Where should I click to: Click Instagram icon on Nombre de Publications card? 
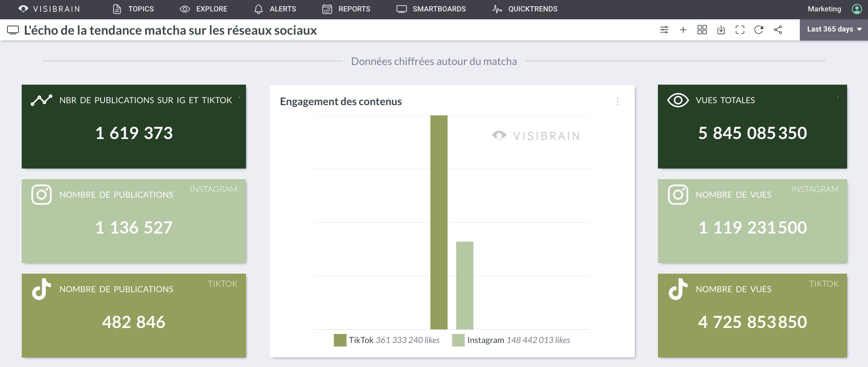pos(41,195)
